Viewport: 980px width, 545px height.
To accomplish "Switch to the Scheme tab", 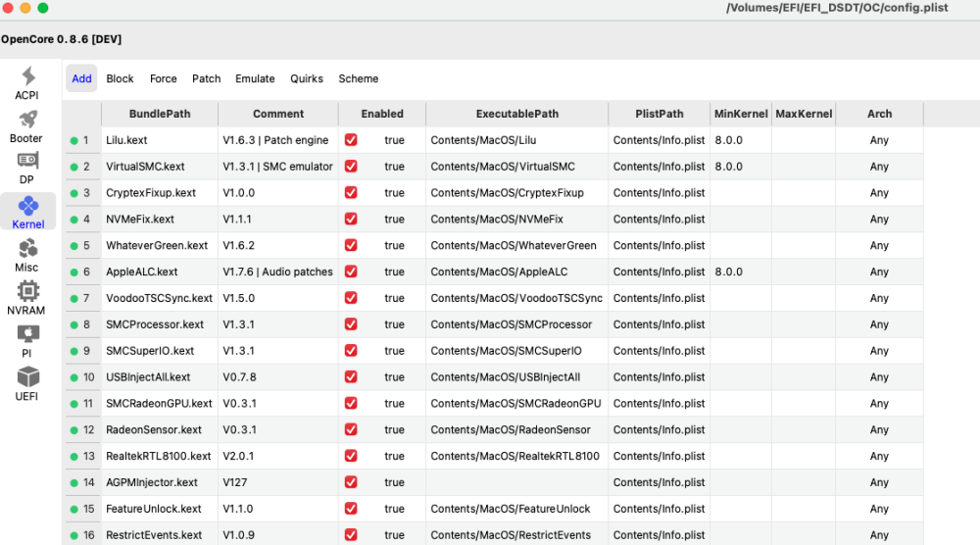I will tap(358, 78).
